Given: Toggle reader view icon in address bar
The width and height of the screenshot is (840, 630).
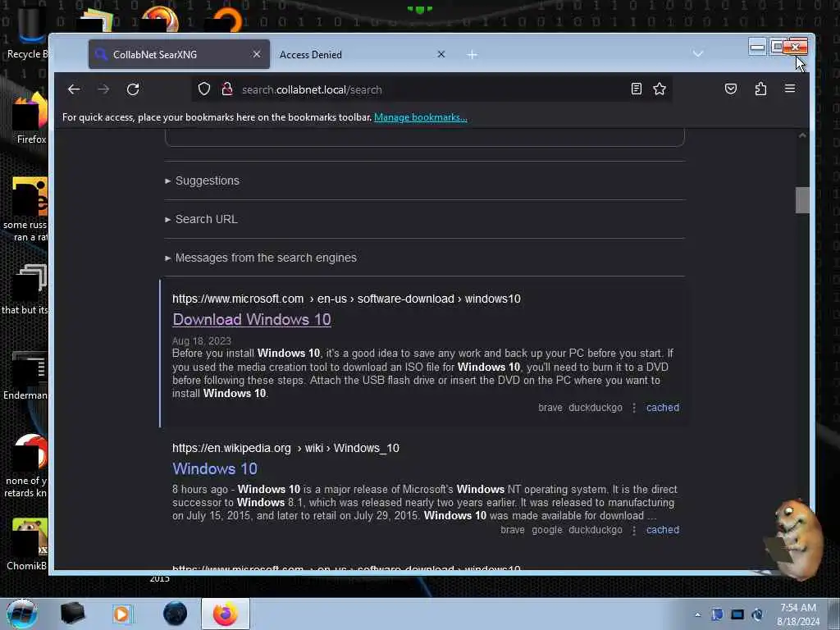Looking at the screenshot, I should click(636, 89).
